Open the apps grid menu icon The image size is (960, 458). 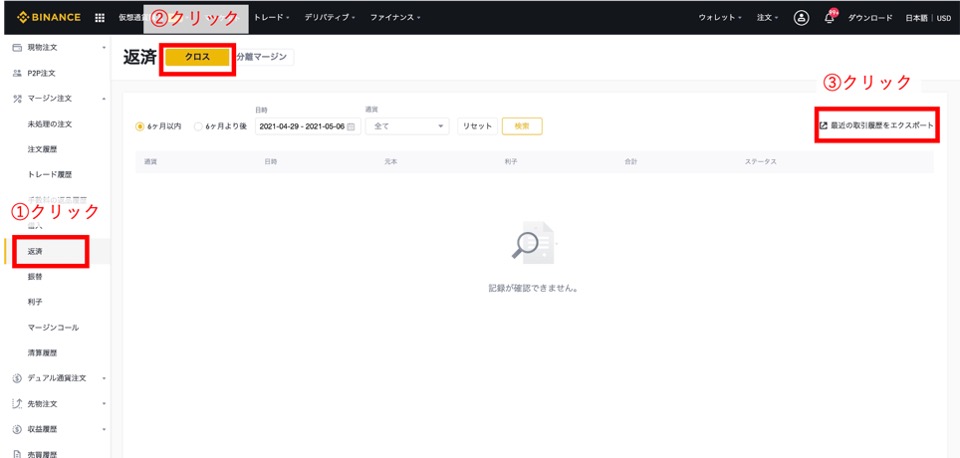tap(100, 18)
